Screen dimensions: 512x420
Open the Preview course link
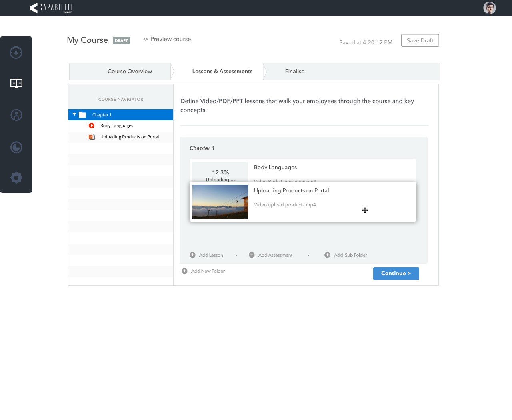(x=171, y=39)
